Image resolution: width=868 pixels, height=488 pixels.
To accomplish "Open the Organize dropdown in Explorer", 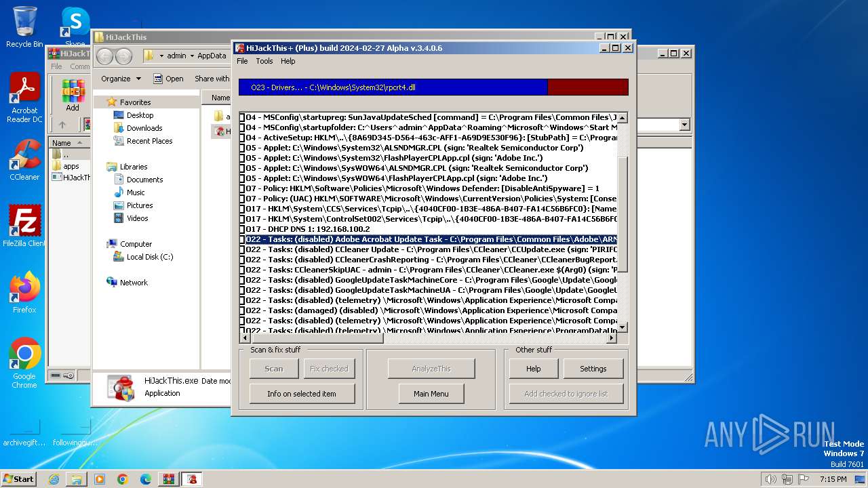I will pyautogui.click(x=121, y=79).
